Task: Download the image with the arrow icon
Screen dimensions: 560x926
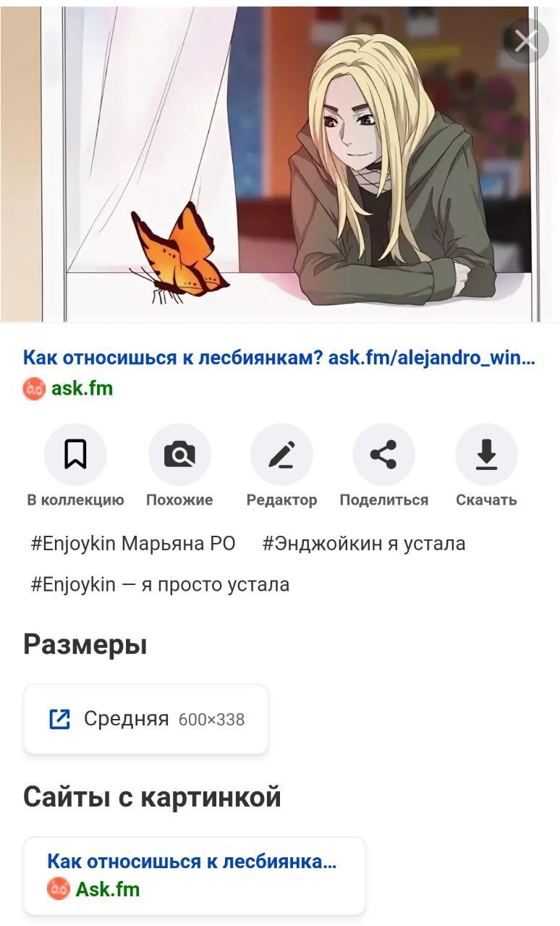Action: point(486,455)
